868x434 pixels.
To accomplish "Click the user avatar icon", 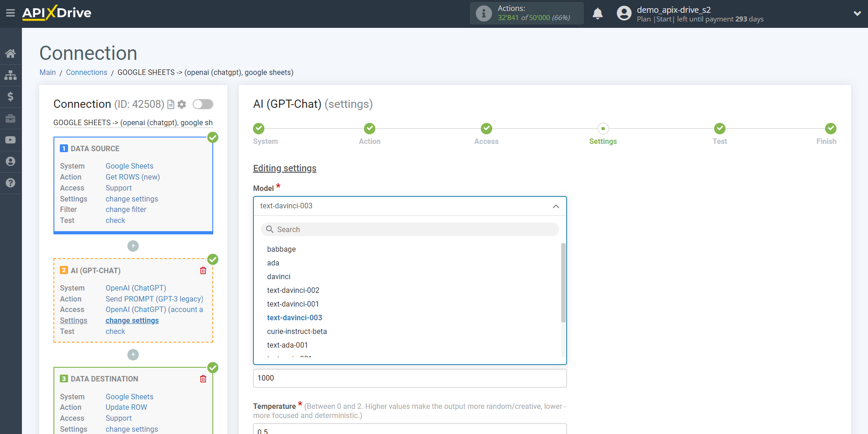I will click(x=624, y=13).
